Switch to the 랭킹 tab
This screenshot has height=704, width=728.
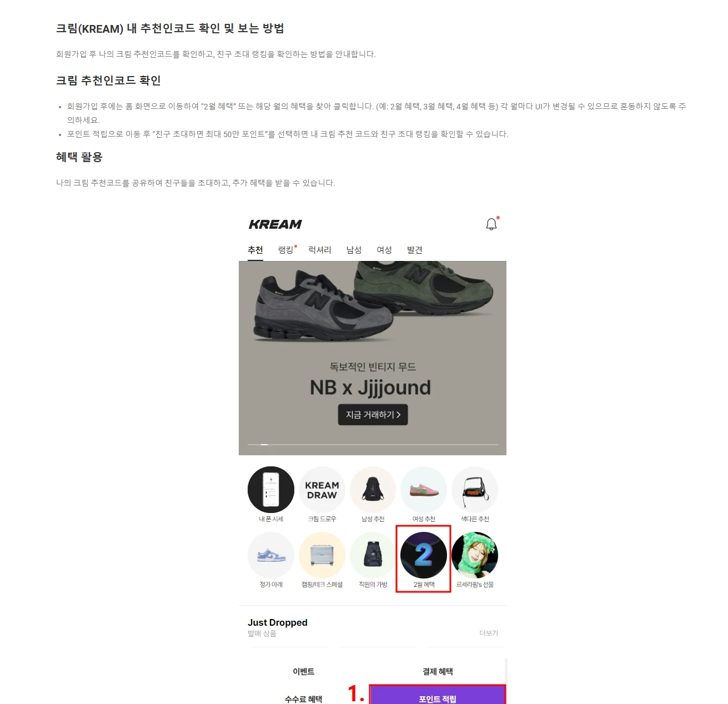coord(286,250)
